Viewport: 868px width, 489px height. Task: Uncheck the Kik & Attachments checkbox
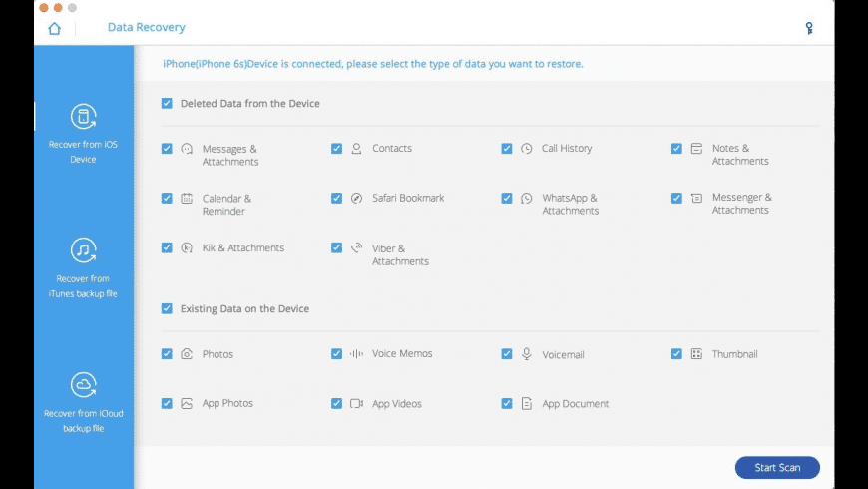167,248
